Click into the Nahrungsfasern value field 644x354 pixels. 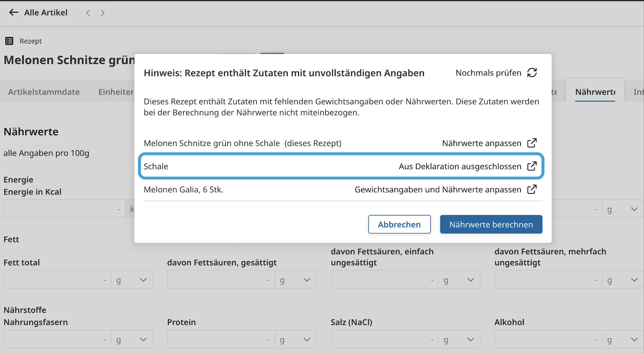(x=57, y=339)
